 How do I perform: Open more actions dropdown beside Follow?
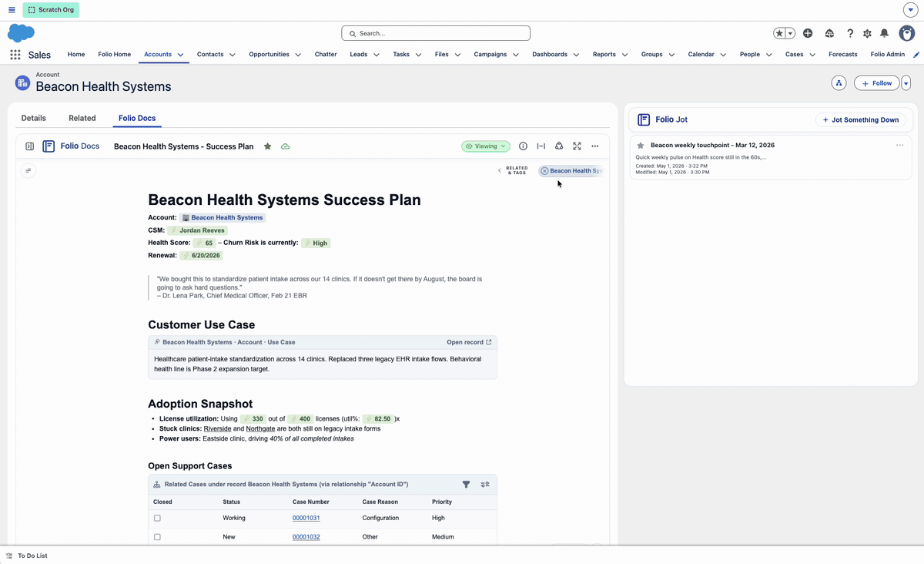(906, 83)
